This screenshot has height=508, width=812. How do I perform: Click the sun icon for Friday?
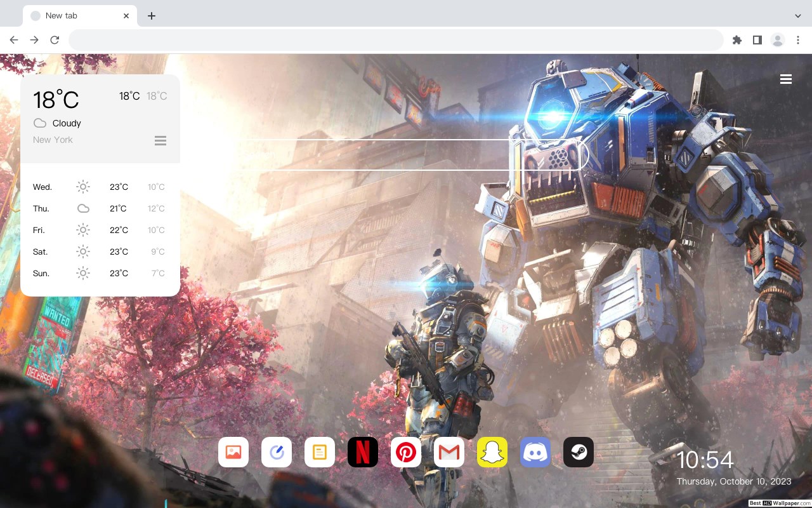coord(83,230)
